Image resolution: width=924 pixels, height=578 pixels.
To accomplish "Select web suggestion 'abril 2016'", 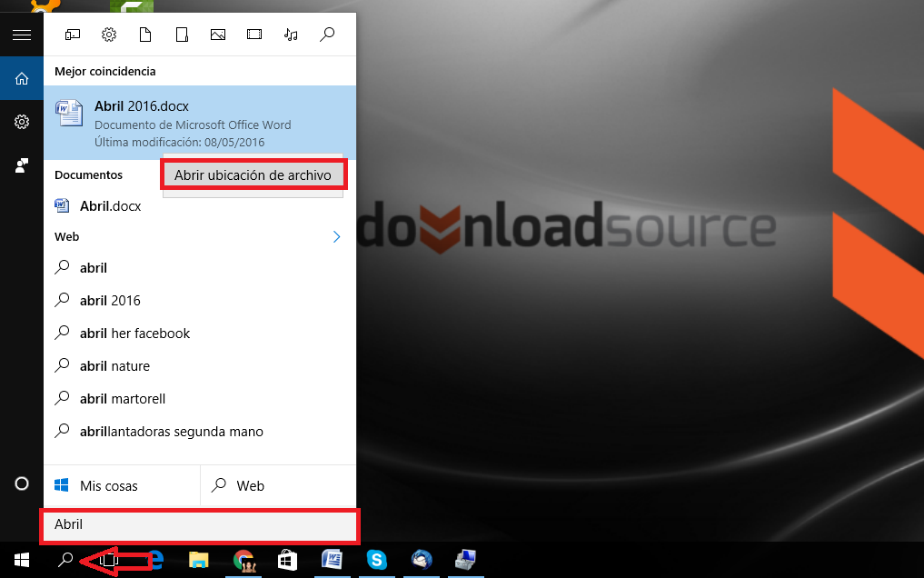I will pyautogui.click(x=200, y=301).
